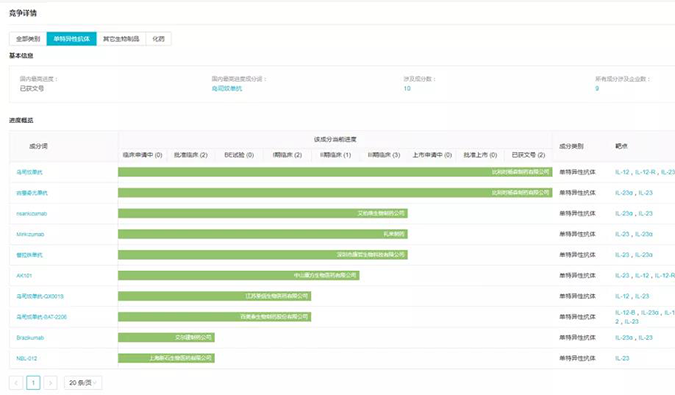Open the highest-progress ingredient link in basic info
675x395 pixels.
pos(227,88)
